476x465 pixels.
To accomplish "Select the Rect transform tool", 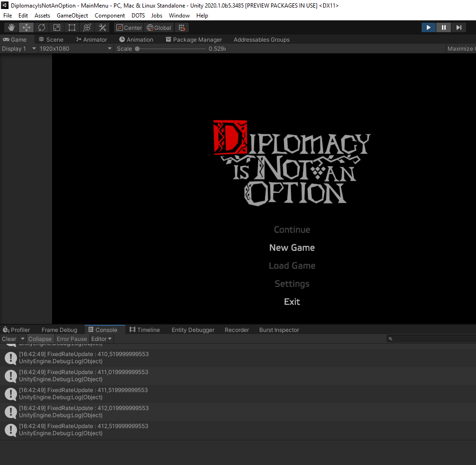I will coord(72,27).
